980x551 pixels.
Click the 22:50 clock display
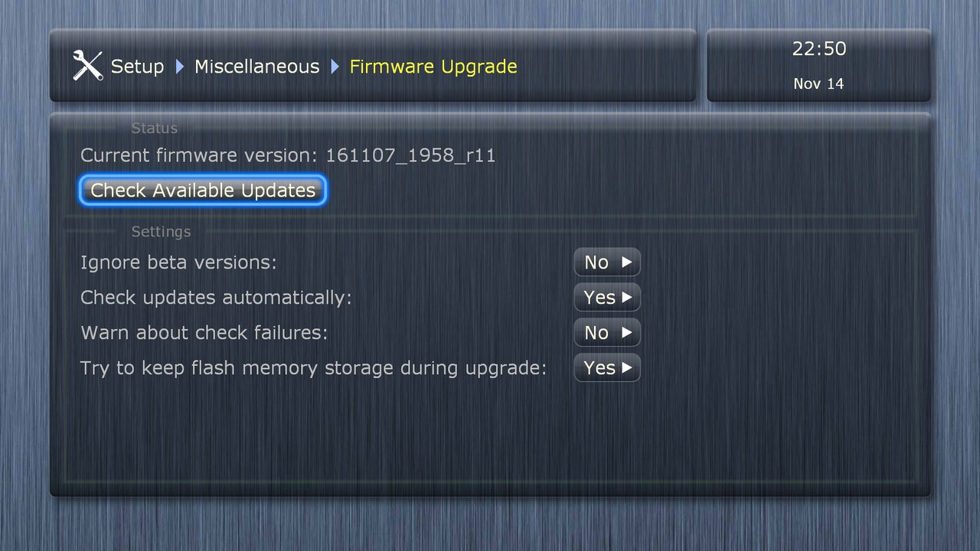pos(818,48)
